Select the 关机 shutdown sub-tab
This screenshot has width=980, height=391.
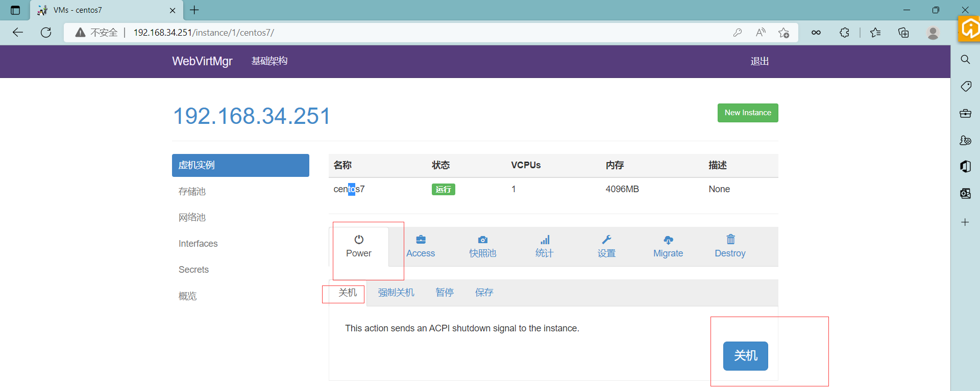(348, 293)
